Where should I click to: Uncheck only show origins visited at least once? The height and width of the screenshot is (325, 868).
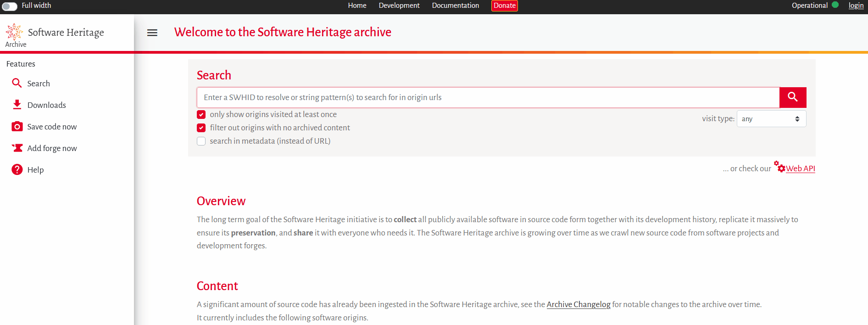click(201, 114)
